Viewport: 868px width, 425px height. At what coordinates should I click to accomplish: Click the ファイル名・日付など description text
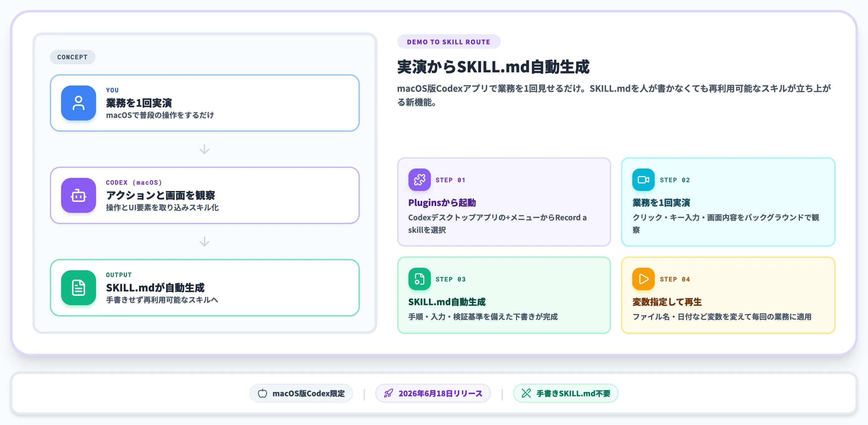pos(722,317)
